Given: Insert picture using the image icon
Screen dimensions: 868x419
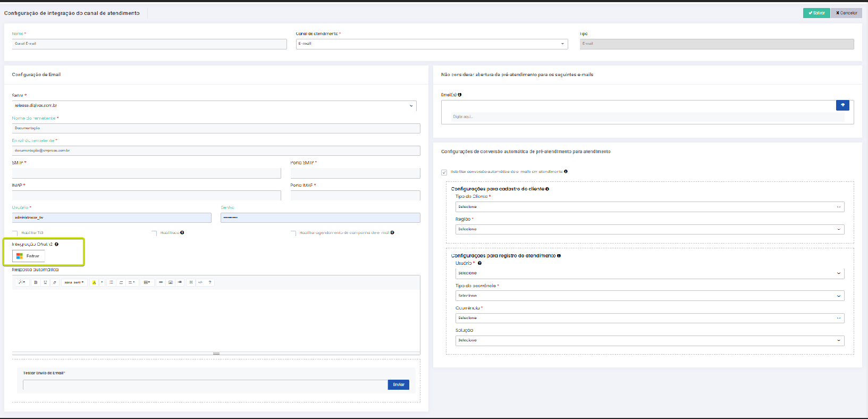Looking at the screenshot, I should tap(171, 282).
